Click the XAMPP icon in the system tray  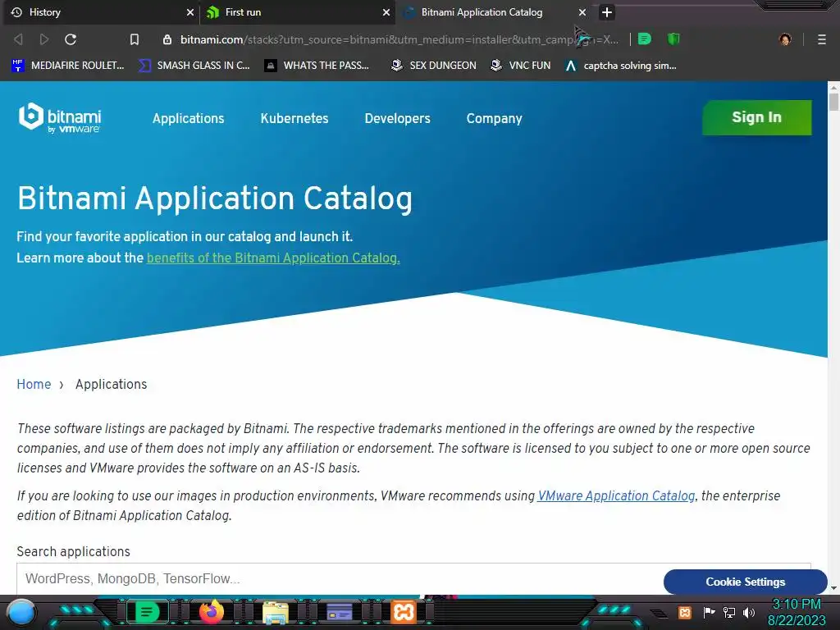[x=685, y=612]
